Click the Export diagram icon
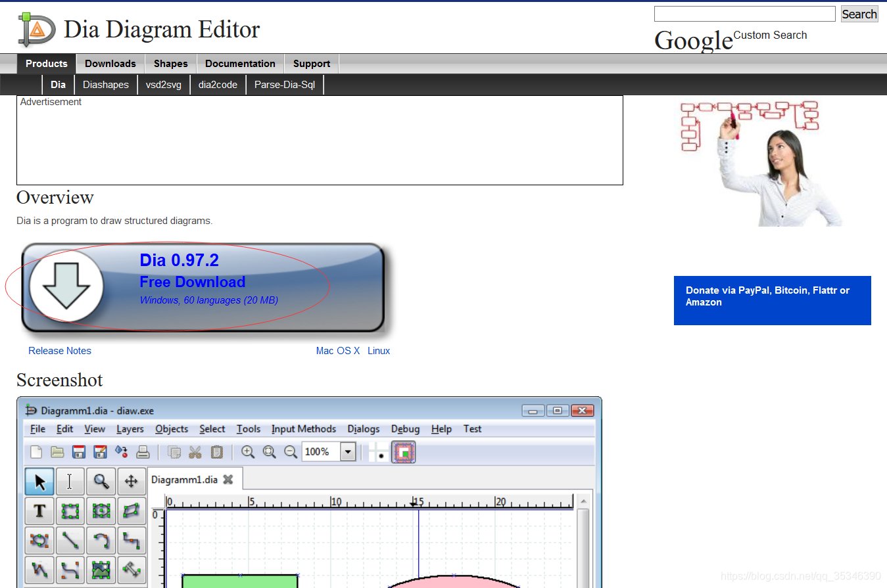Image resolution: width=887 pixels, height=588 pixels. point(121,452)
